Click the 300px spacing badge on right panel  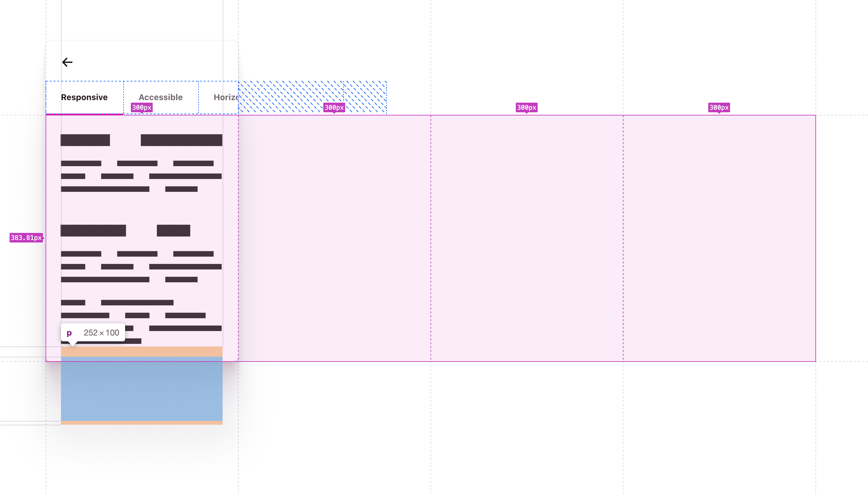pyautogui.click(x=719, y=107)
